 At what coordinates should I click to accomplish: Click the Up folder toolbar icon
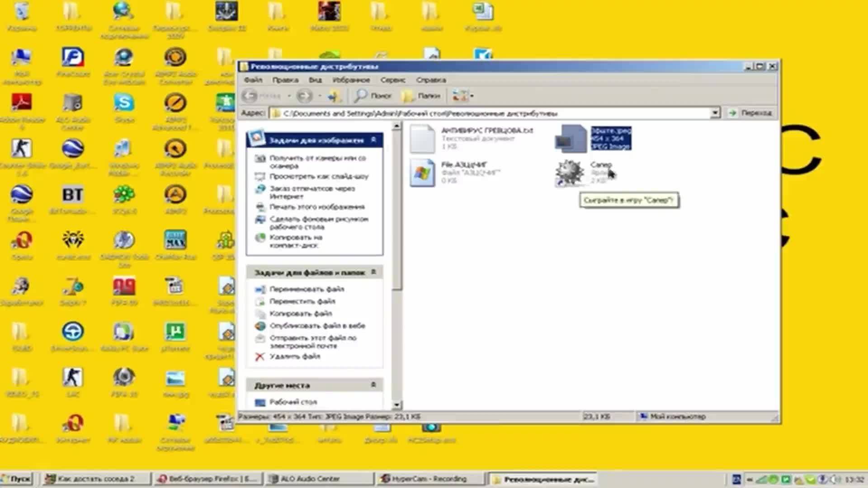334,96
